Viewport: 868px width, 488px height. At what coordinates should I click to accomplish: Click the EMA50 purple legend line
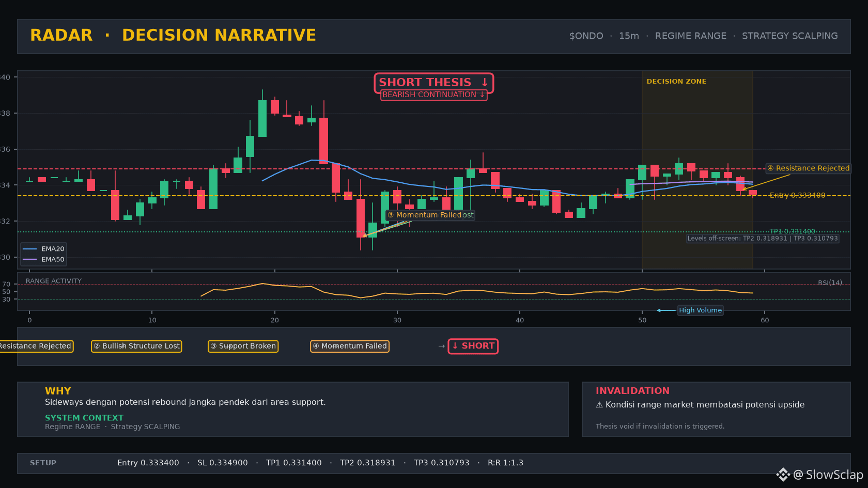(x=30, y=259)
